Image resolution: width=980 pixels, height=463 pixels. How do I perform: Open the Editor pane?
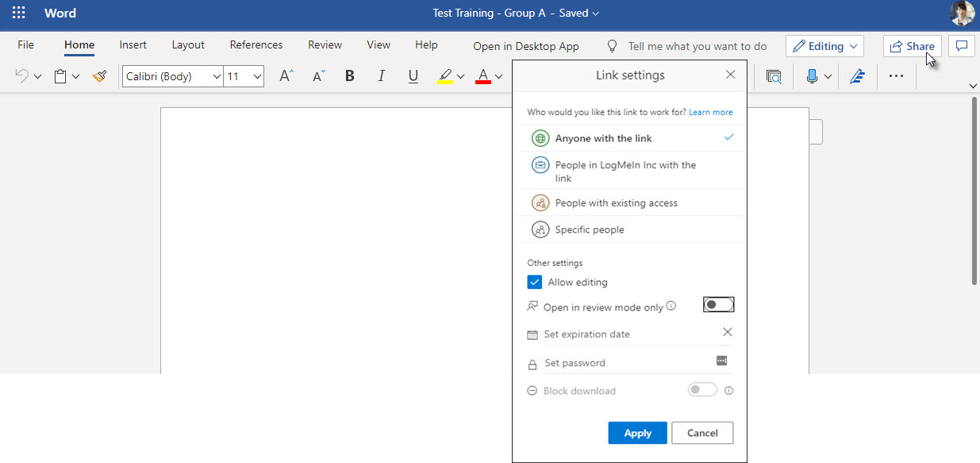tap(857, 75)
